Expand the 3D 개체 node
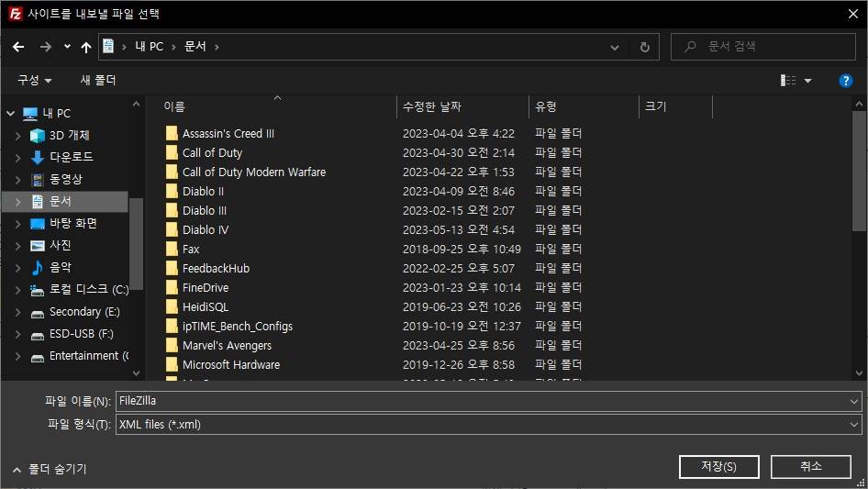Image resolution: width=868 pixels, height=489 pixels. coord(17,136)
